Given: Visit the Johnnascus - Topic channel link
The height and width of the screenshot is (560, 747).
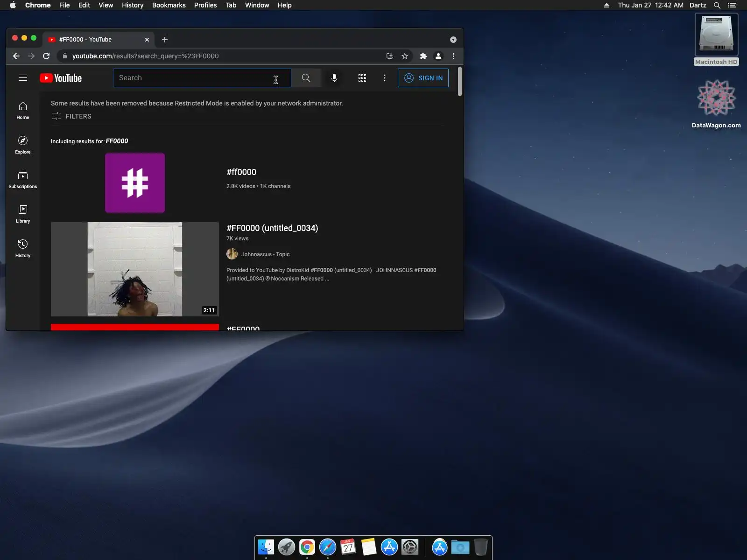Looking at the screenshot, I should 265,254.
